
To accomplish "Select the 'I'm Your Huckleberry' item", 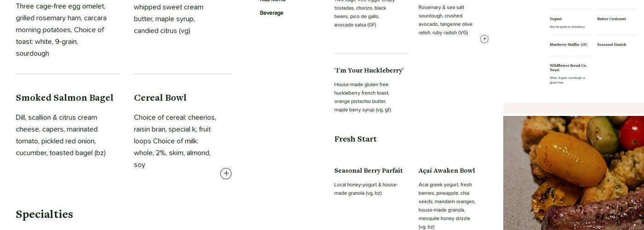I will 369,70.
